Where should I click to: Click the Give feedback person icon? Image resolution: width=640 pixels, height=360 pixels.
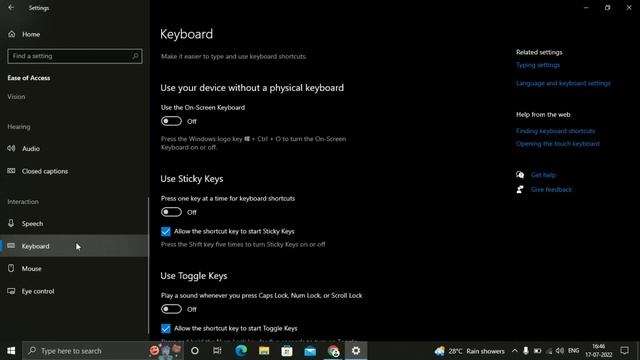[x=520, y=189]
